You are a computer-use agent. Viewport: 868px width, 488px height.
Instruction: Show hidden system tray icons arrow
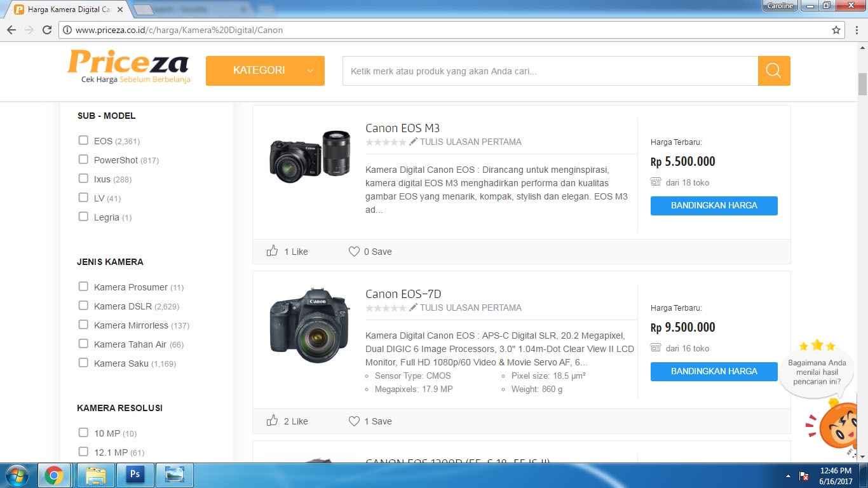point(789,475)
